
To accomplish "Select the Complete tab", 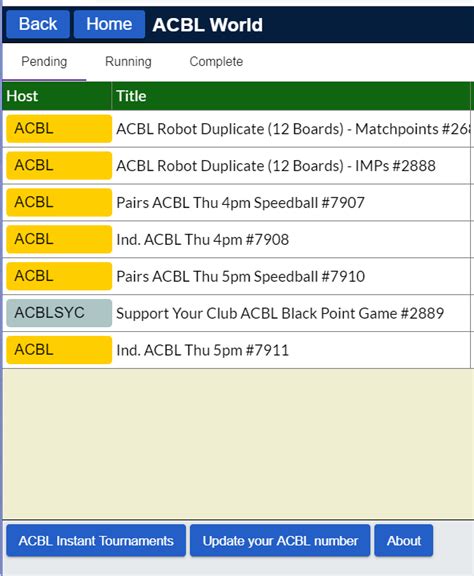I will pos(216,61).
